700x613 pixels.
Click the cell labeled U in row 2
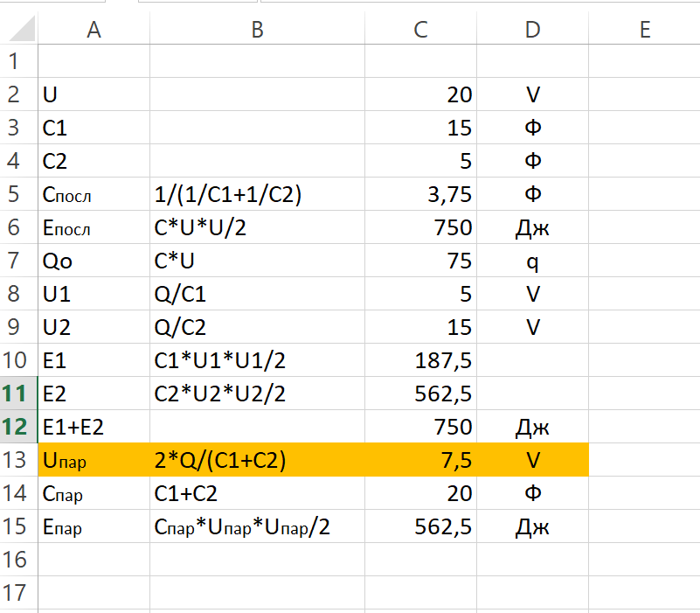pyautogui.click(x=94, y=95)
